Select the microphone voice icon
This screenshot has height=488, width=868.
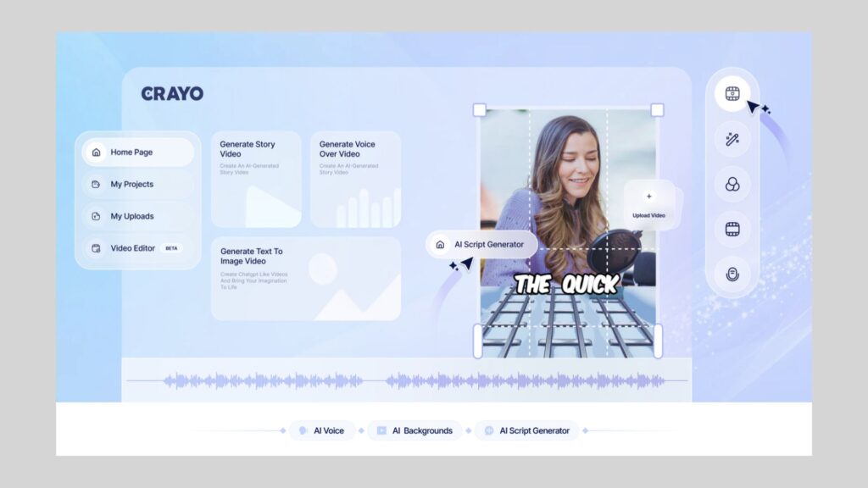(732, 274)
